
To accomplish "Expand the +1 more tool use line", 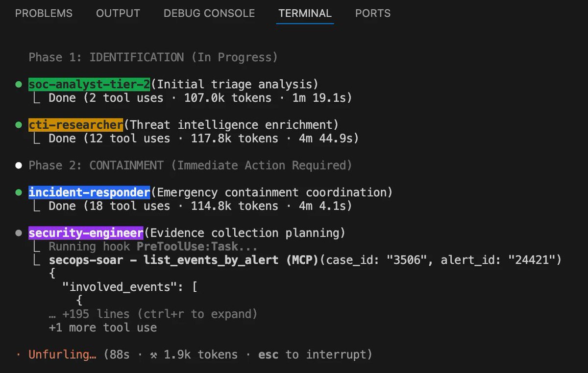I will point(103,327).
